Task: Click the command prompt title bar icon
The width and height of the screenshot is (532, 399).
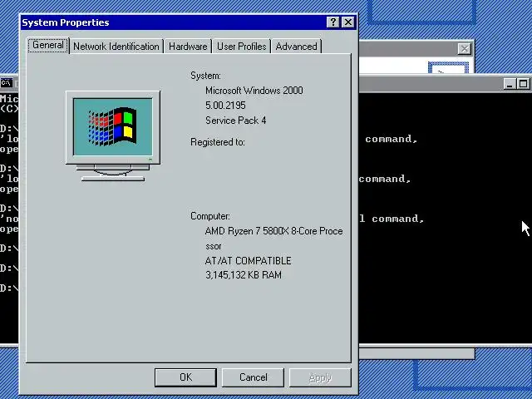Action: pos(6,83)
